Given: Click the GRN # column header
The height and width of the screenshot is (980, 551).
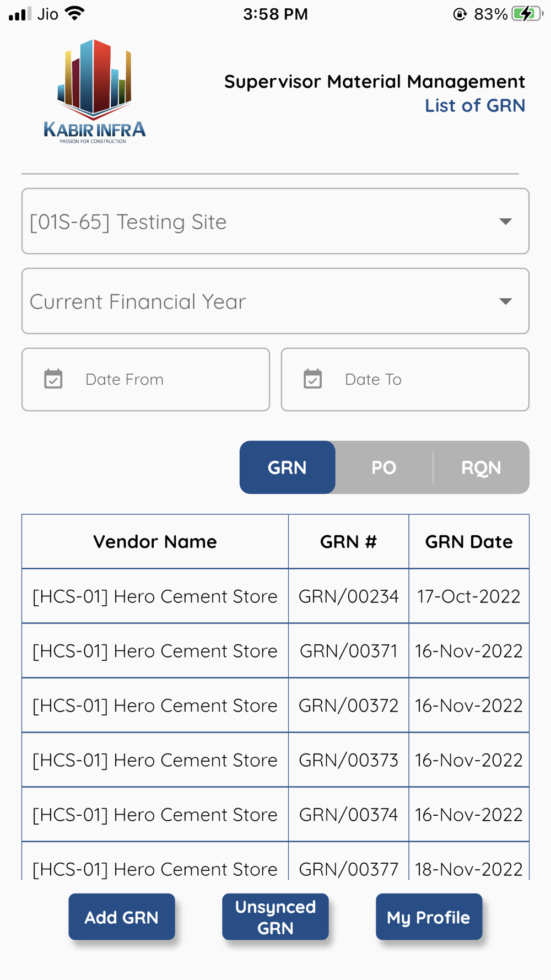Looking at the screenshot, I should pyautogui.click(x=349, y=542).
